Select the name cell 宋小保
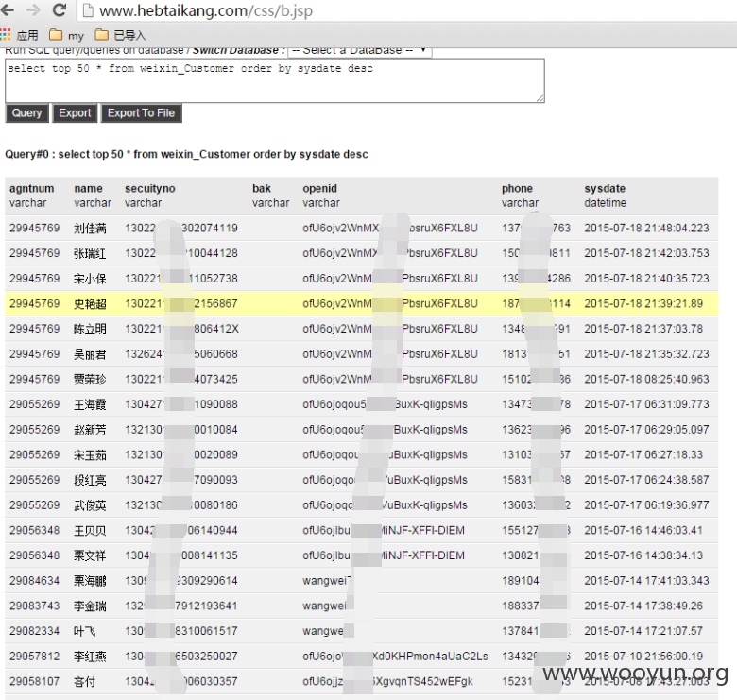This screenshot has width=737, height=700. tap(90, 279)
